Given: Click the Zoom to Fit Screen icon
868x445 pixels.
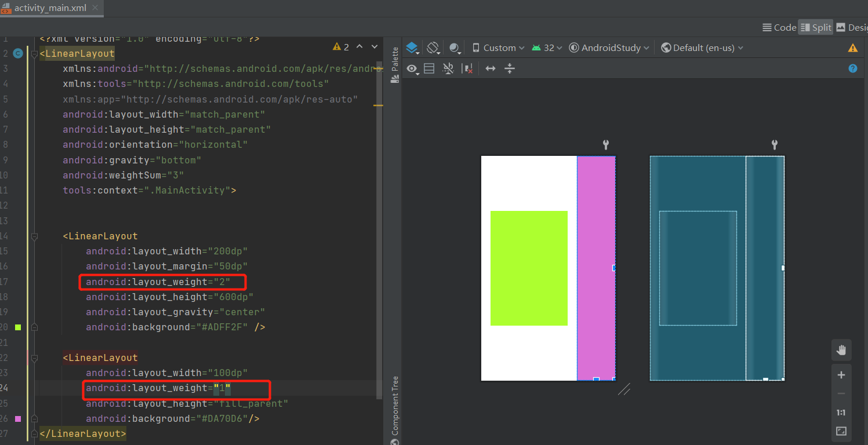Looking at the screenshot, I should point(841,431).
